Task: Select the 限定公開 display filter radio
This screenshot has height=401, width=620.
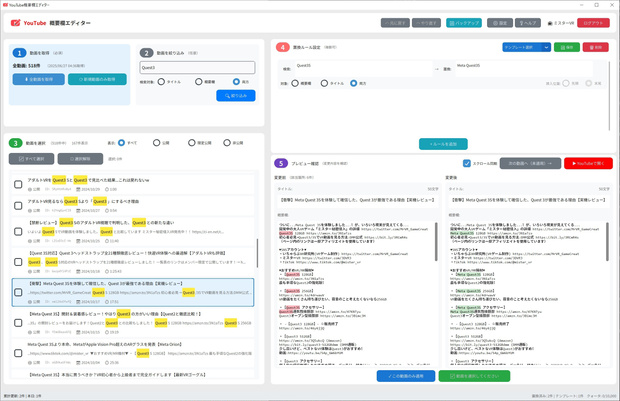Action: point(191,142)
